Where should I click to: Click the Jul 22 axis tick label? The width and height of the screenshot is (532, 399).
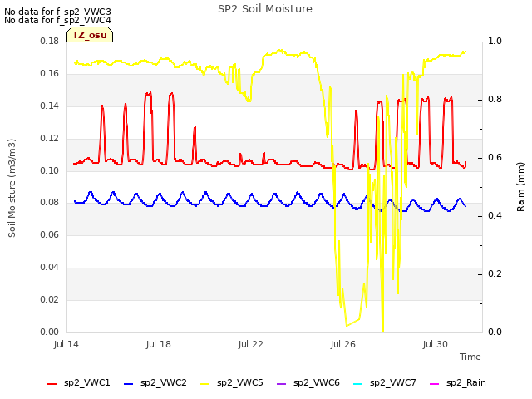pos(251,344)
